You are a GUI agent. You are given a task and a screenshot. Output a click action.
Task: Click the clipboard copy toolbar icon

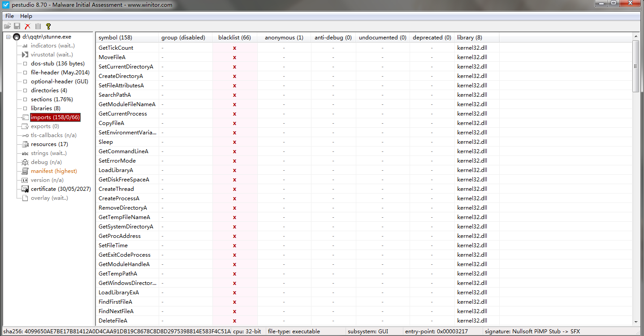tap(38, 26)
